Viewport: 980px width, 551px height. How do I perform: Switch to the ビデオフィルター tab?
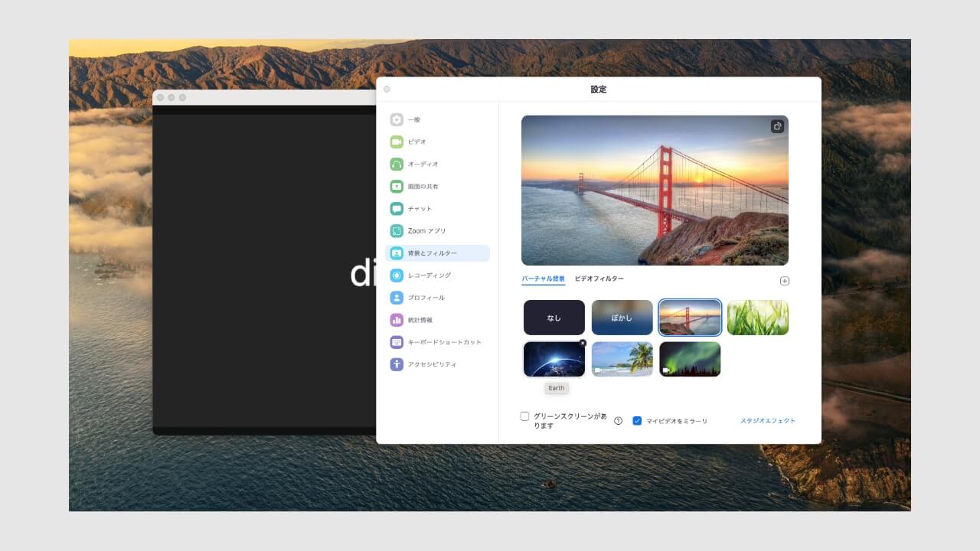point(599,279)
